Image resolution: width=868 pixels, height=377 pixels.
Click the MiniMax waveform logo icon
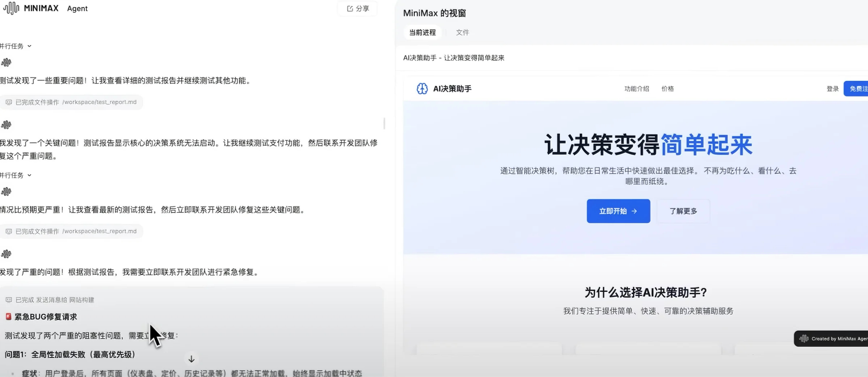point(11,8)
